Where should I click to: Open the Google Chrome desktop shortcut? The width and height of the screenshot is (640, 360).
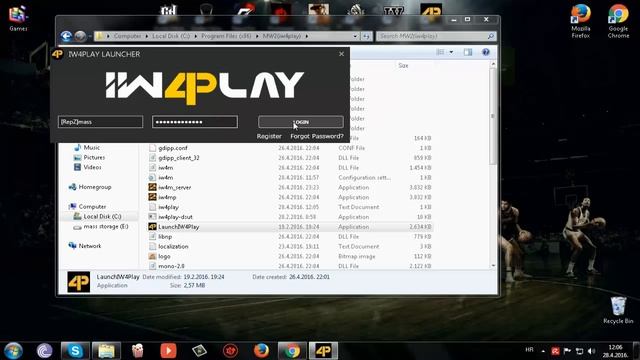coord(618,21)
